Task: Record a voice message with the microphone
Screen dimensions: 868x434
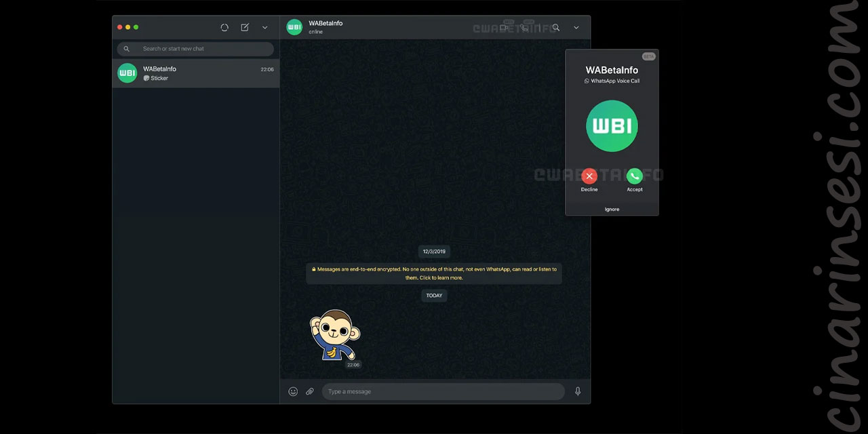Action: tap(578, 391)
